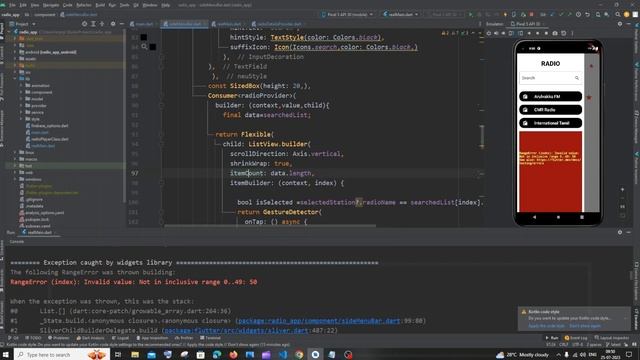Open the Navigate menu
Image resolution: width=640 pixels, height=360 pixels.
[x=51, y=5]
